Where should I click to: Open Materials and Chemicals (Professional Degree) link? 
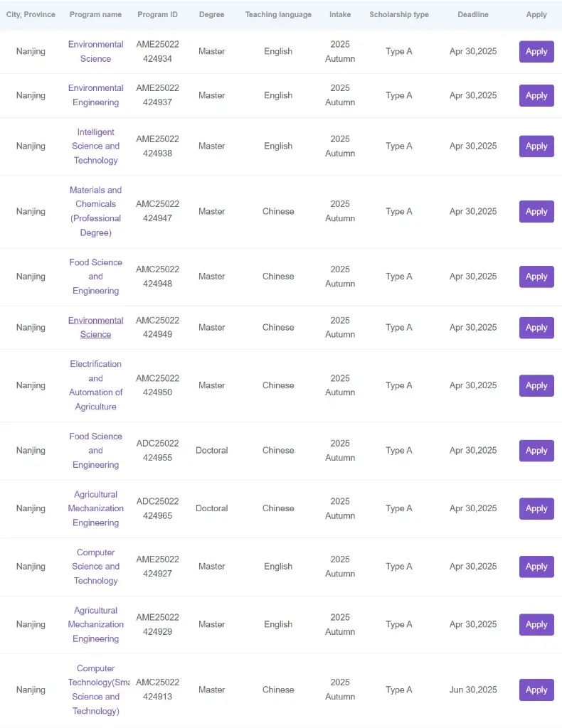[95, 211]
